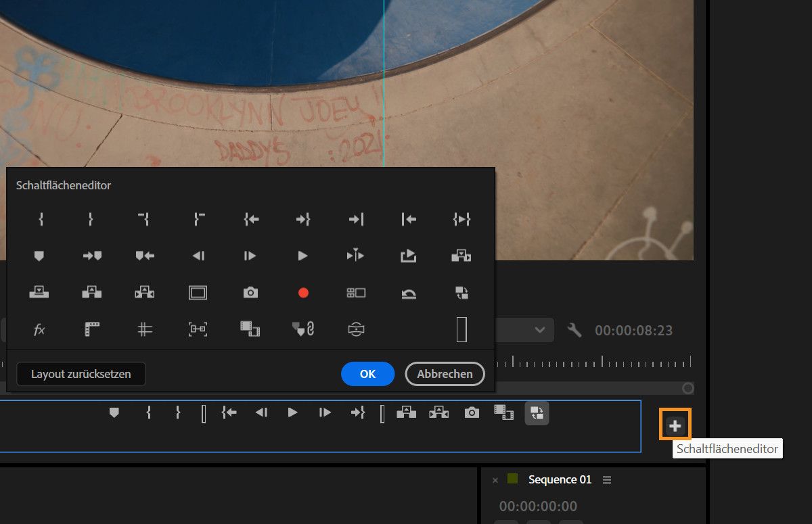Open Comparison View from monitor button bar
812x524 pixels.
[504, 412]
